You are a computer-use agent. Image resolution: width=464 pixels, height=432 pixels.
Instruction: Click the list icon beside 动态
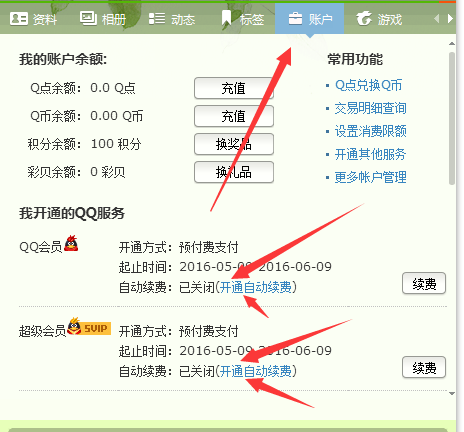point(157,19)
